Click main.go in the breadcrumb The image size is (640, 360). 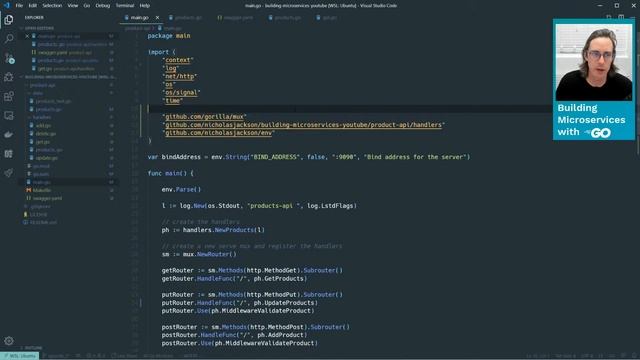(172, 28)
